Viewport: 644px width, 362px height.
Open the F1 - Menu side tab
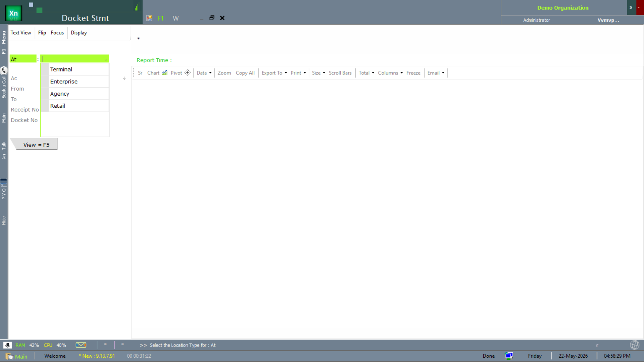coord(4,42)
